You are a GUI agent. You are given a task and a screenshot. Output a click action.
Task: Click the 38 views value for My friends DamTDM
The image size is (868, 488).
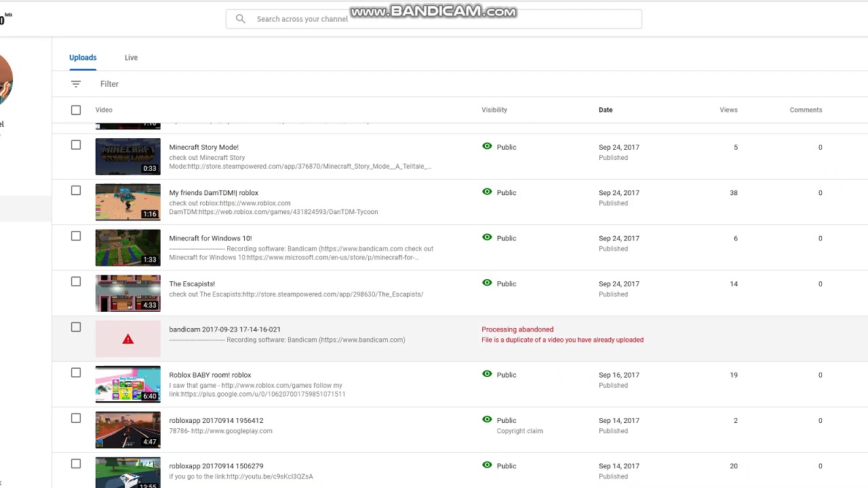[x=734, y=192]
